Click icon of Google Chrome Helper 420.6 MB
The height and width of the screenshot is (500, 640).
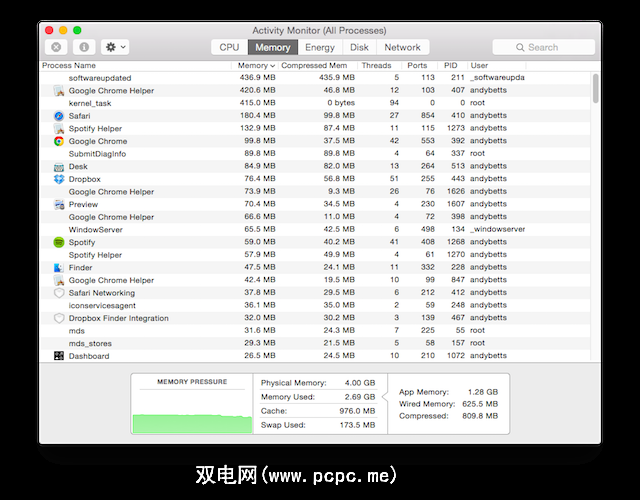[x=59, y=91]
